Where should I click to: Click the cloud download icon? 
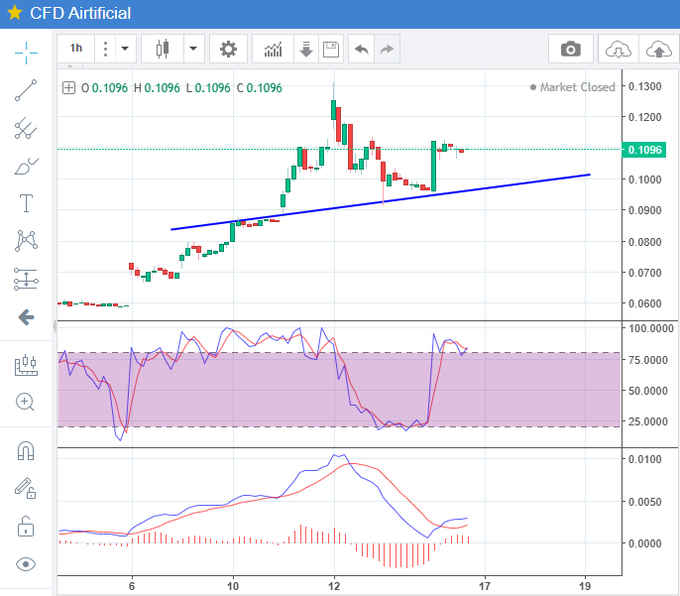[x=618, y=49]
